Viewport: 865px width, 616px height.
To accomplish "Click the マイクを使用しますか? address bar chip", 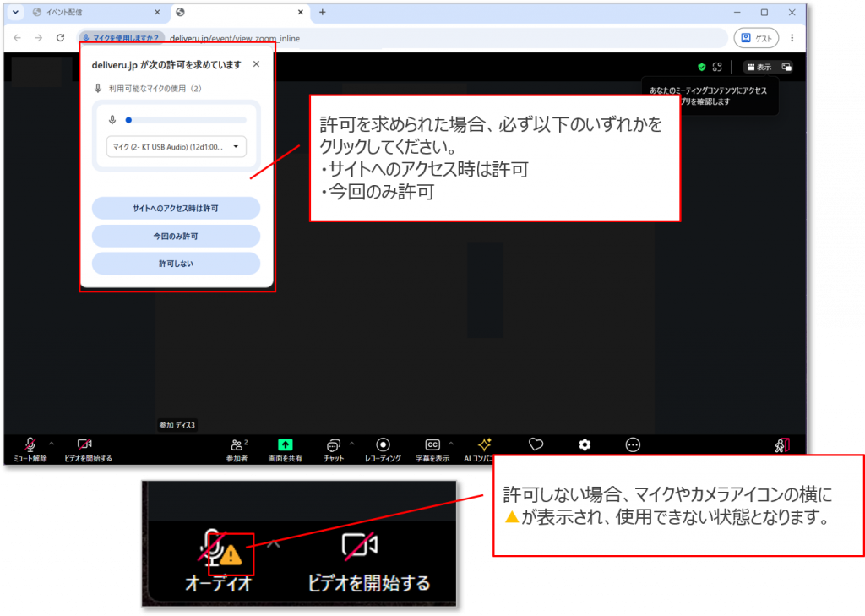I will click(121, 38).
